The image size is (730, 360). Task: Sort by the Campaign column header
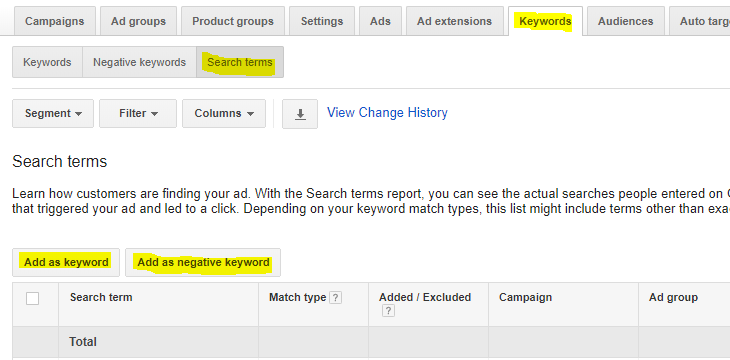(526, 297)
